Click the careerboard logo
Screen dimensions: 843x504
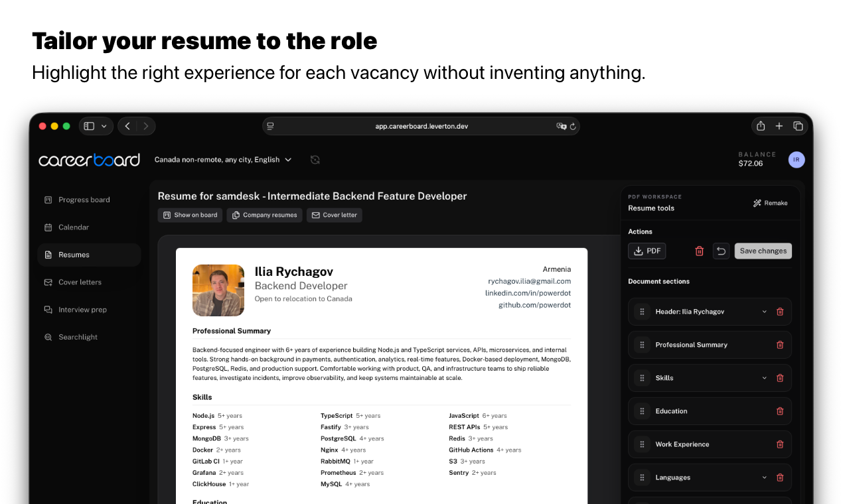(x=89, y=160)
